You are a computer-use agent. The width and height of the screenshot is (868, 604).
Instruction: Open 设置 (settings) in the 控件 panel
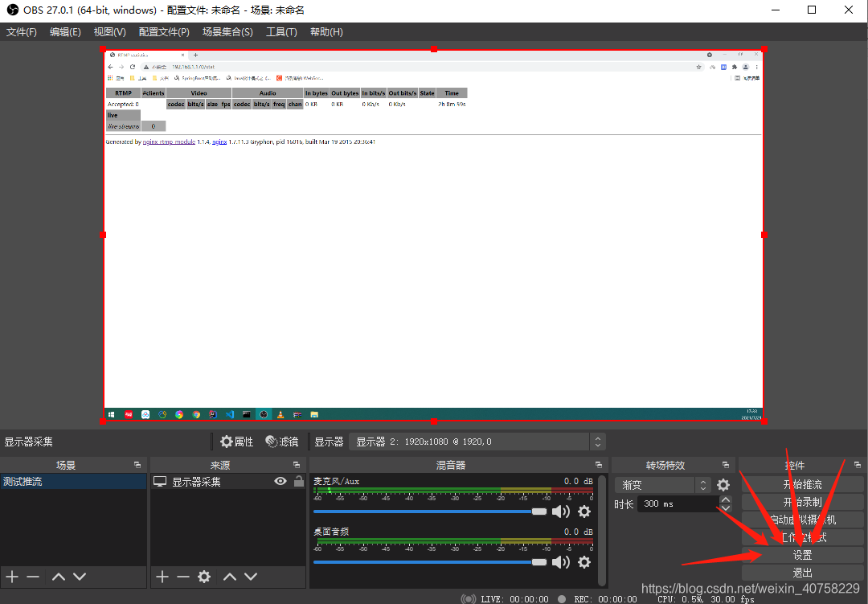point(802,555)
